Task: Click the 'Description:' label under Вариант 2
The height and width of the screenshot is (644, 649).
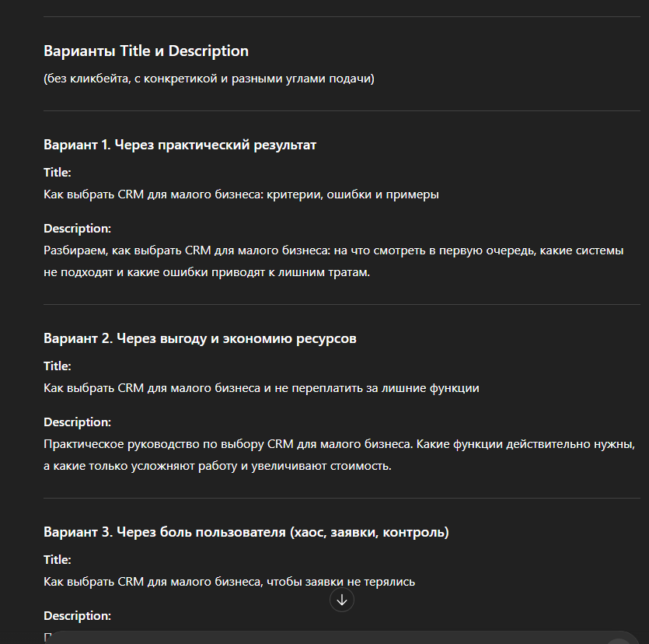Action: pos(78,422)
